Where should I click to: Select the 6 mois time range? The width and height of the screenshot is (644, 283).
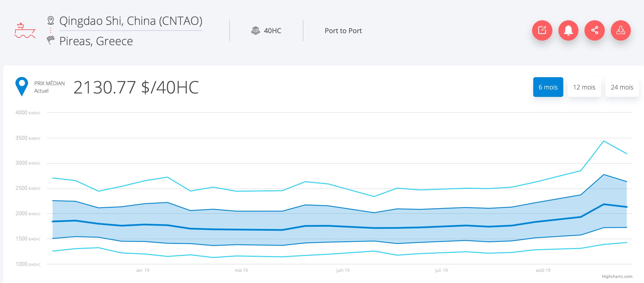(548, 87)
